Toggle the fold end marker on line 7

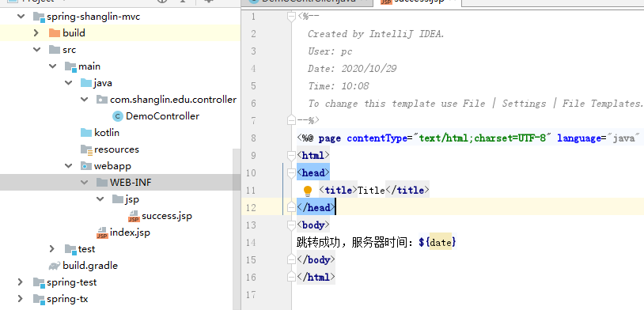[292, 121]
